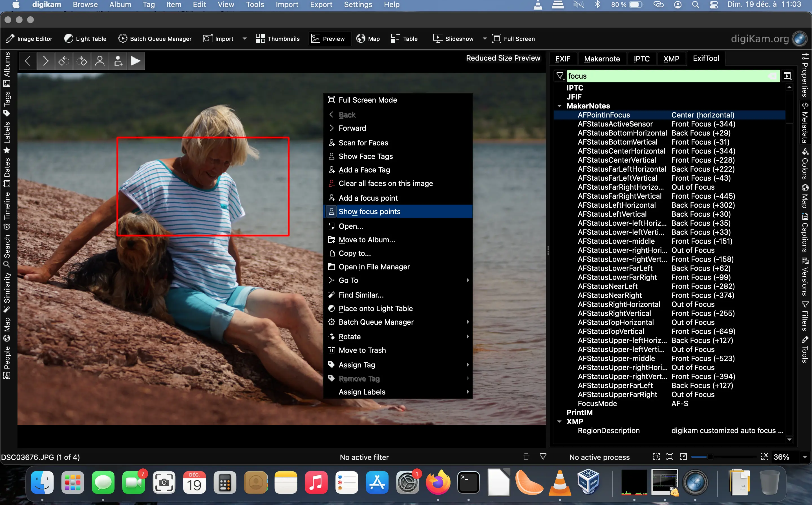Switch to Map view
812x505 pixels.
click(x=368, y=38)
